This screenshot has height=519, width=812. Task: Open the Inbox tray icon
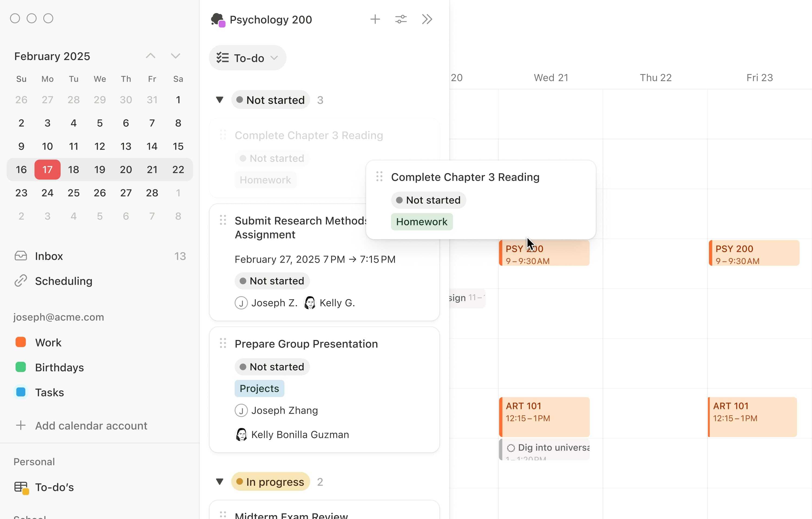pyautogui.click(x=21, y=256)
